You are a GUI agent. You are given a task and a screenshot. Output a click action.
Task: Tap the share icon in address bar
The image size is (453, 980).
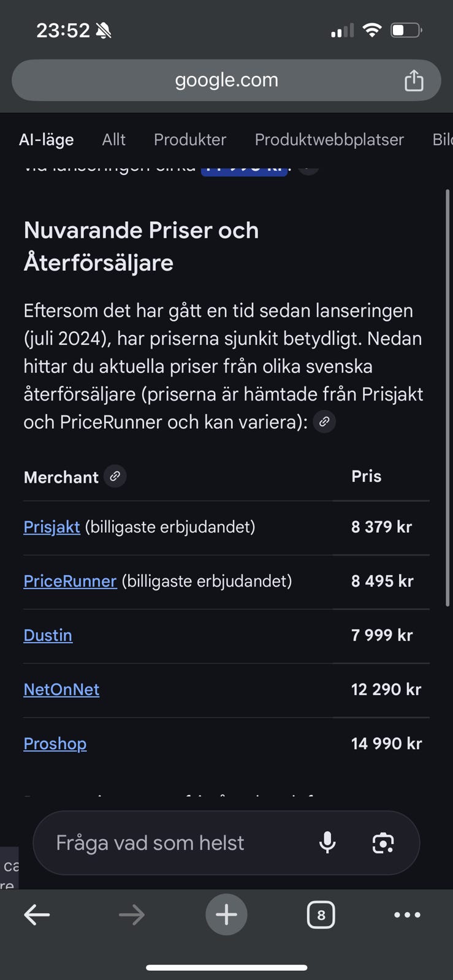pyautogui.click(x=414, y=80)
